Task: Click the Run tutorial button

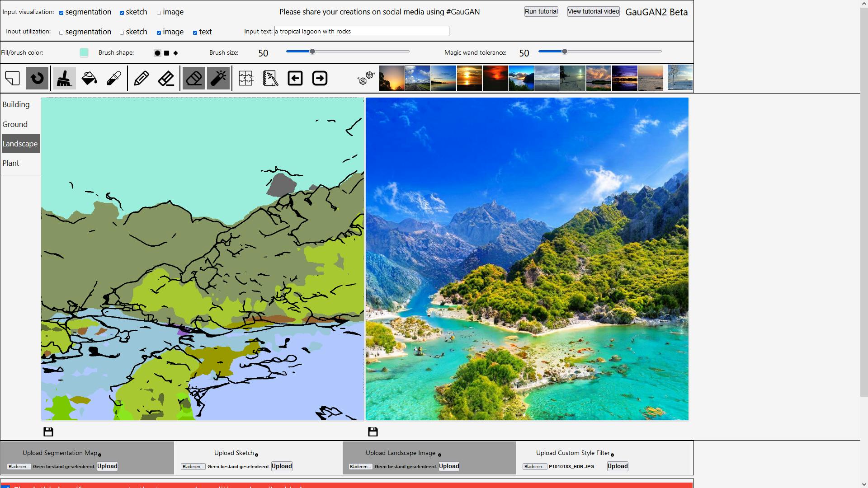Action: coord(541,12)
